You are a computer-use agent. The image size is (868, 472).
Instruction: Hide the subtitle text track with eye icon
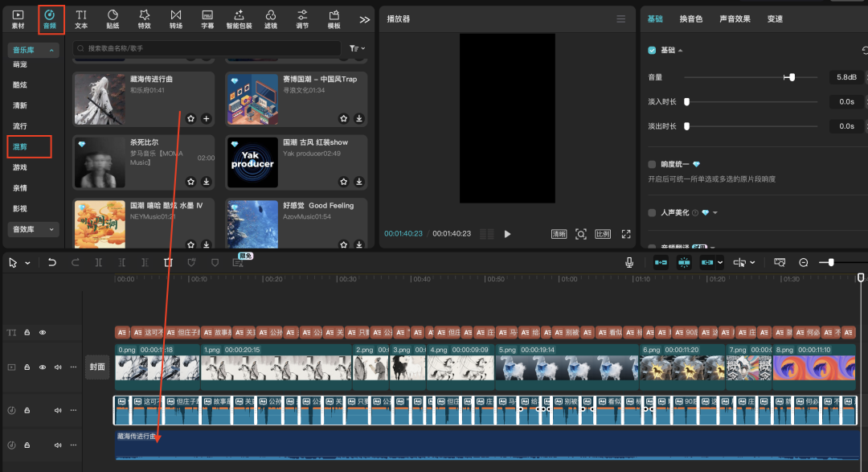click(x=43, y=332)
